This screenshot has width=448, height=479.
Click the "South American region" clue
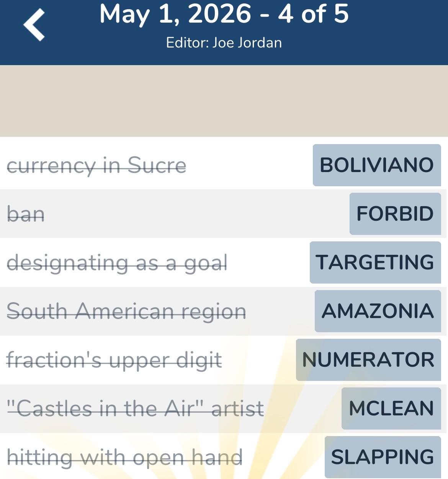[126, 311]
